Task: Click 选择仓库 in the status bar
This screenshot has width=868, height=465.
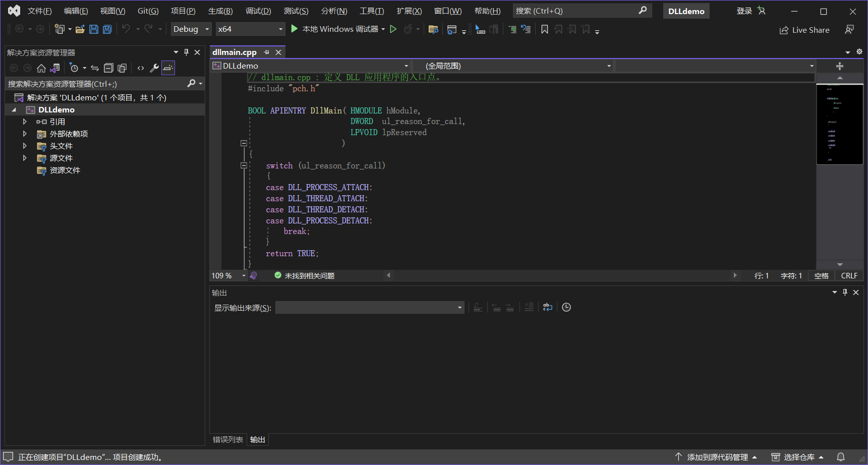Action: 798,457
